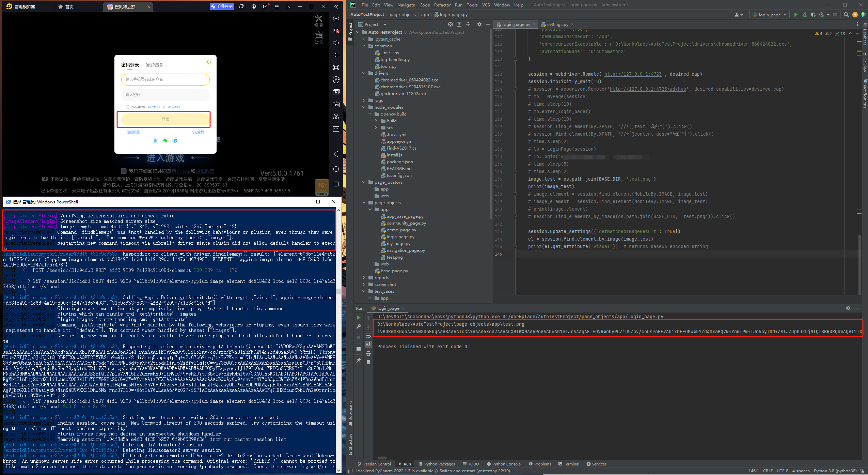Viewport: 868px width, 475px height.
Task: Run login_page with the green Run button
Action: click(x=795, y=15)
